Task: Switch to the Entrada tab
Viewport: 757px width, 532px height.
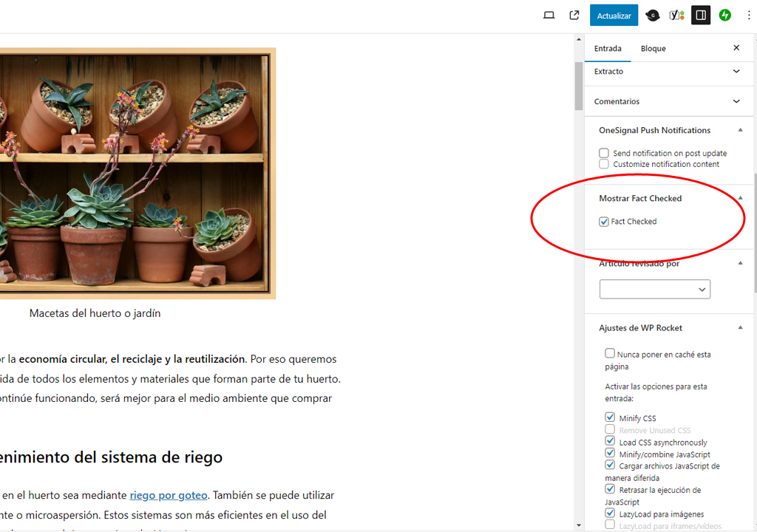Action: coord(608,48)
